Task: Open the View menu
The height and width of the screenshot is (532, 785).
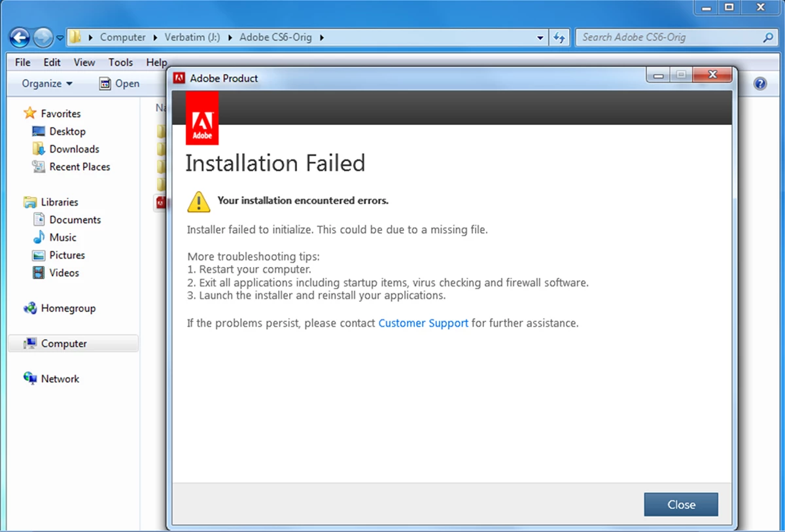Action: 84,62
